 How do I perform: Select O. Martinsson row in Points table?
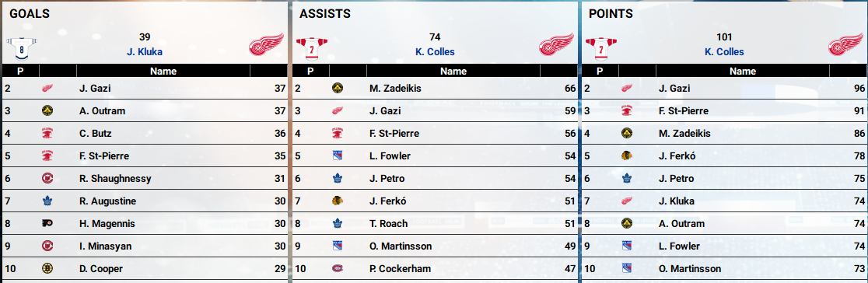click(724, 268)
